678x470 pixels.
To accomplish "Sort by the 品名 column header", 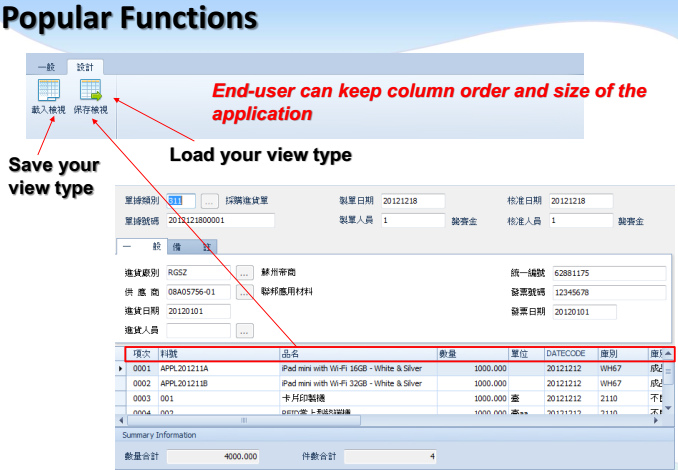I will [357, 354].
